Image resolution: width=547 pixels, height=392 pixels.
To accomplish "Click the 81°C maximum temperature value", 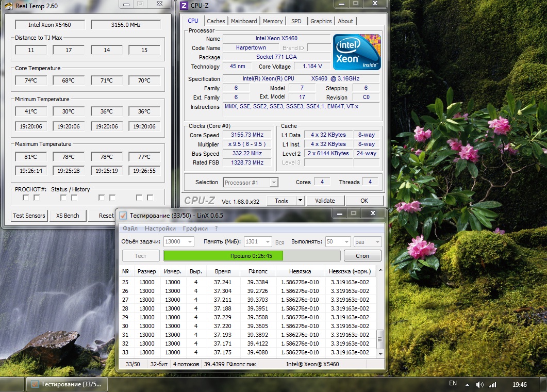I will (31, 157).
